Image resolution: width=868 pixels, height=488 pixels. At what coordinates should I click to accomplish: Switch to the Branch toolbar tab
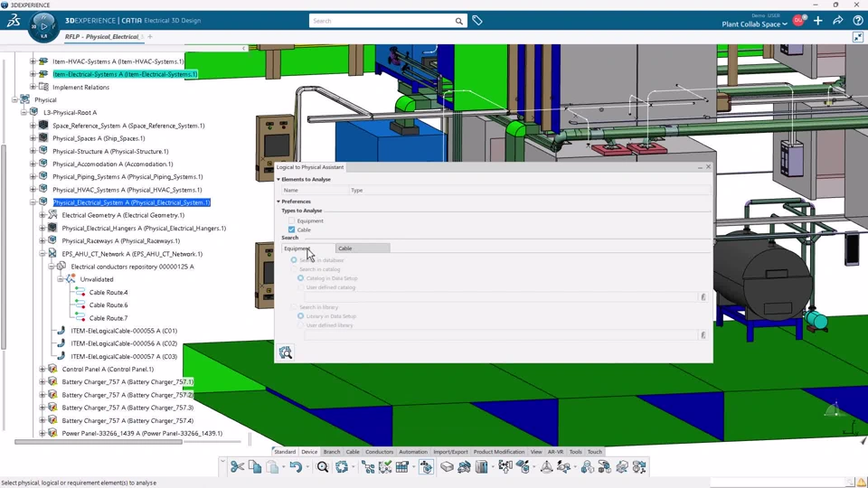pyautogui.click(x=332, y=452)
